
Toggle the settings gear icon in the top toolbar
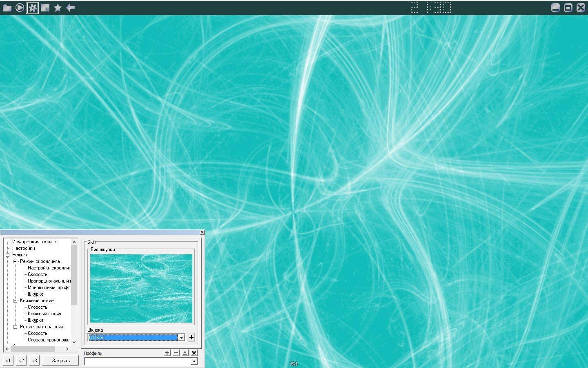point(33,8)
